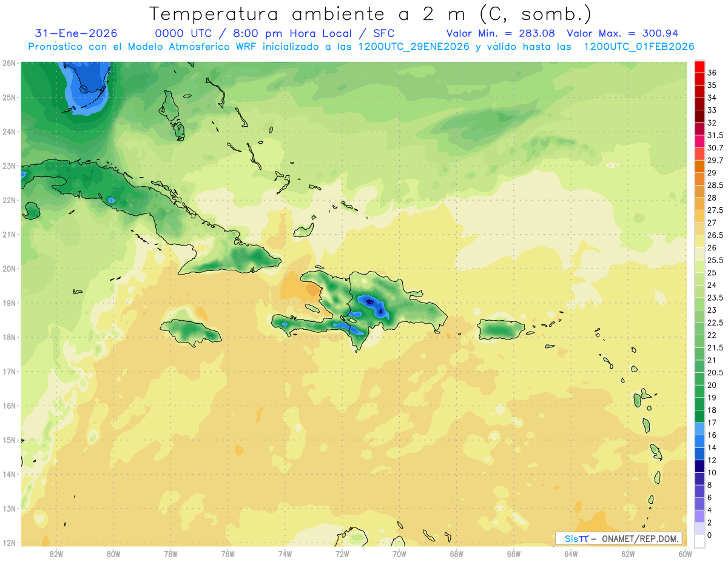Click the legend value 20.5 on the color bar
This screenshot has height=562, width=728.
(x=715, y=372)
